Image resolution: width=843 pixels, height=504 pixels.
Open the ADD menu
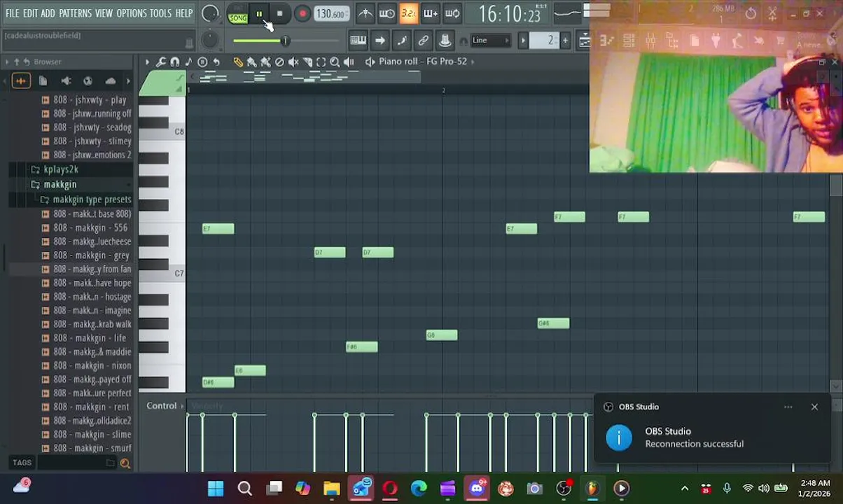(48, 13)
